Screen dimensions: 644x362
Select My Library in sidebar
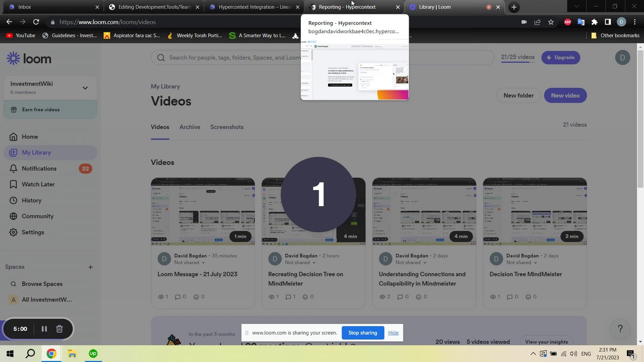(49, 152)
